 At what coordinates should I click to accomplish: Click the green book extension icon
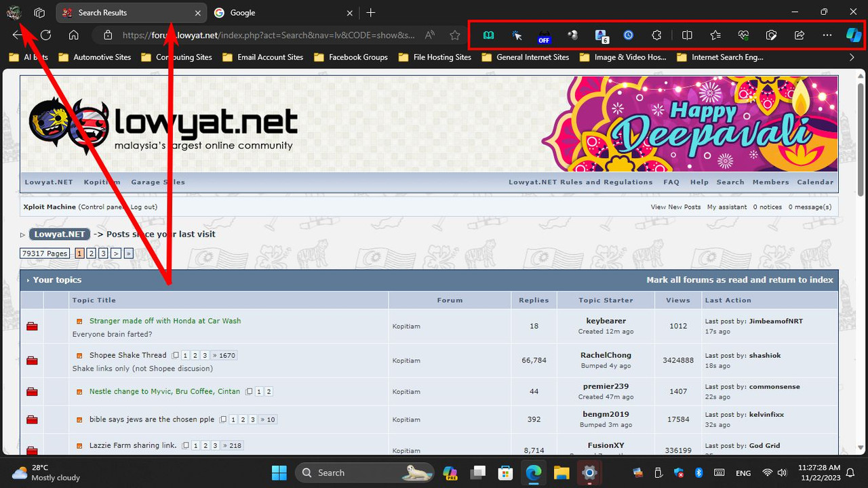tap(488, 35)
